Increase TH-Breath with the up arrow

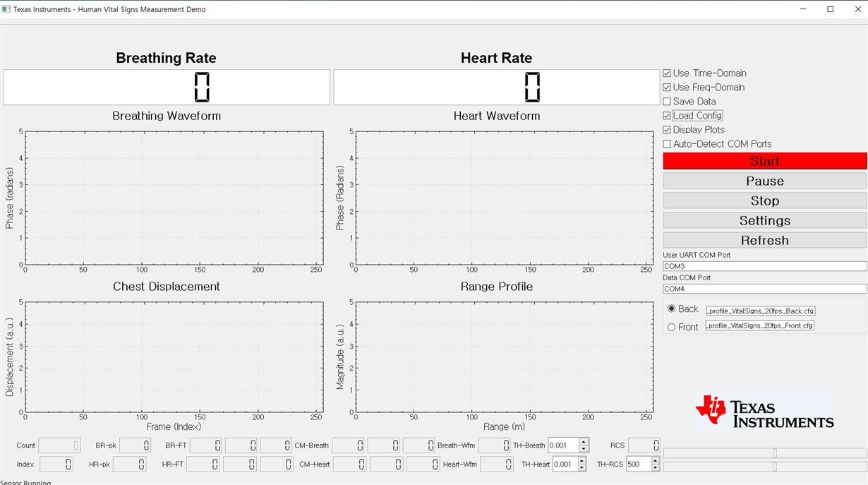pyautogui.click(x=584, y=442)
